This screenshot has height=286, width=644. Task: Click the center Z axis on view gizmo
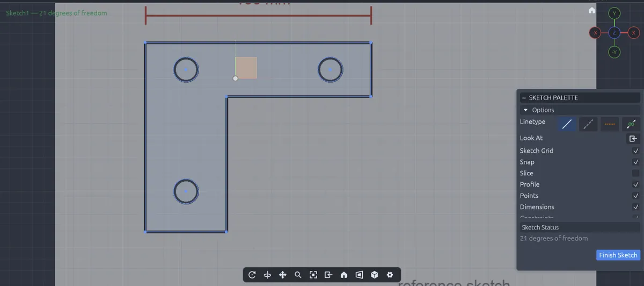click(x=614, y=33)
